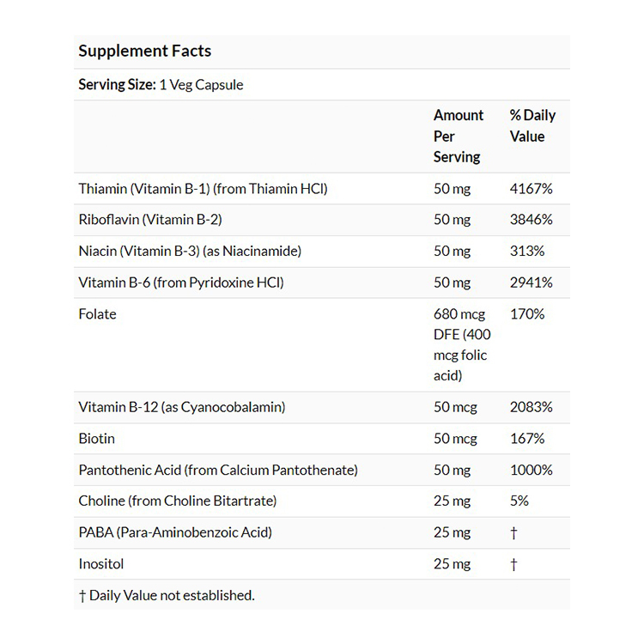Click the Choline (from Choline Bitartrate) label
The width and height of the screenshot is (644, 644).
[177, 501]
